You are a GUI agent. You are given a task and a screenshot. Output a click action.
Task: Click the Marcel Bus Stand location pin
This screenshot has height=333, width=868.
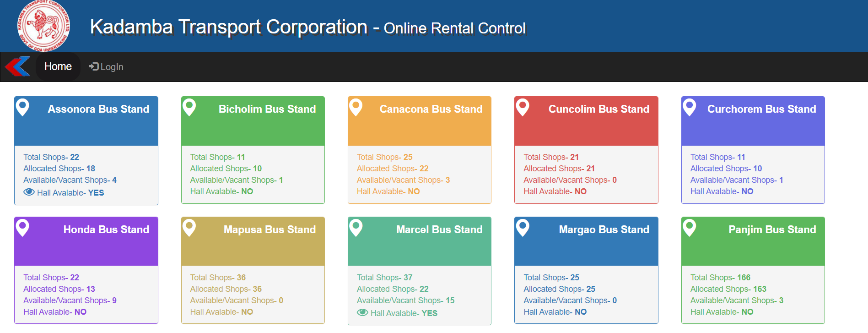click(356, 228)
